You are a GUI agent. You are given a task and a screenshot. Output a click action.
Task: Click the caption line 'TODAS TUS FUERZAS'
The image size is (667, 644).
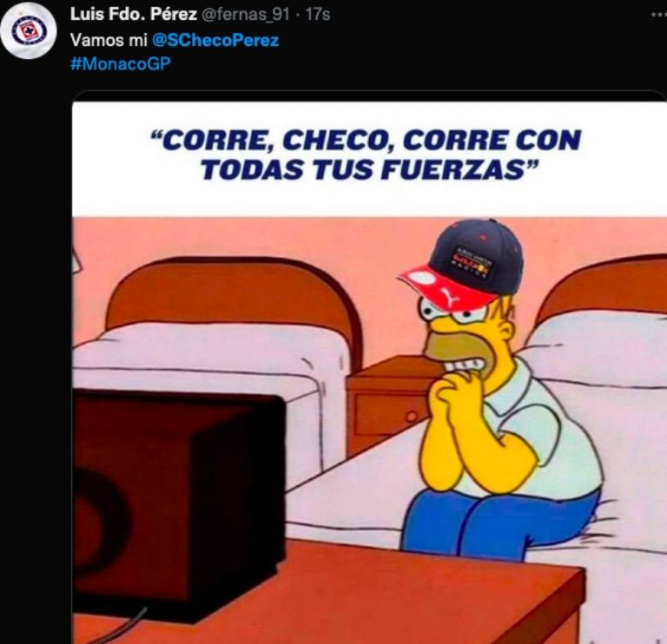(369, 169)
